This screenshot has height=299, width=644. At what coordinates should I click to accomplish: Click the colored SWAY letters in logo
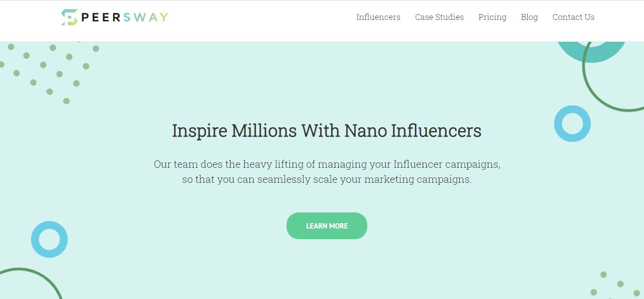click(x=146, y=18)
